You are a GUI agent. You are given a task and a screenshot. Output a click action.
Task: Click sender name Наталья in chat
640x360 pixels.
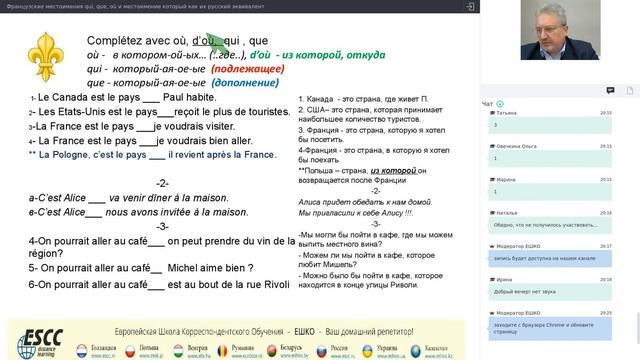[x=507, y=213]
